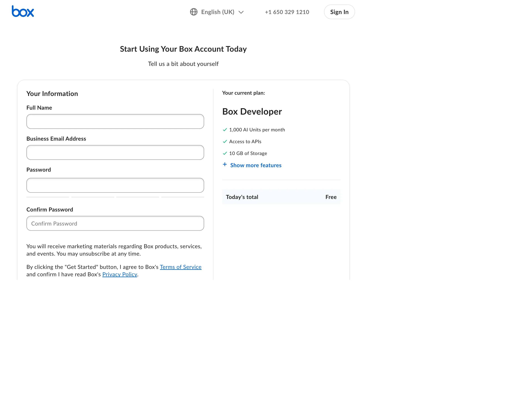Click the language dropdown chevron arrow

tap(241, 12)
